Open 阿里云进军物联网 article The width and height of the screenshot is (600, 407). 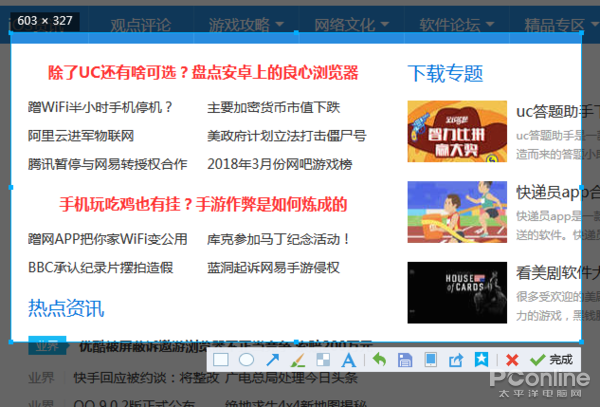81,135
